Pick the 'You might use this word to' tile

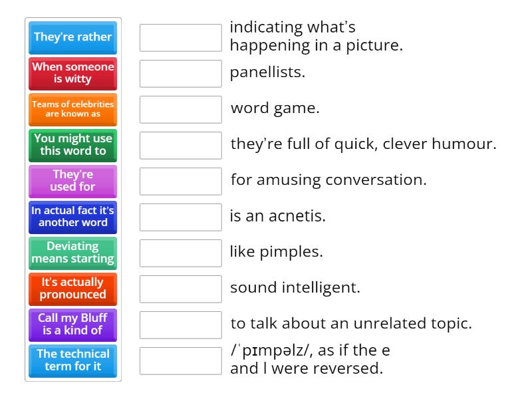(x=72, y=146)
